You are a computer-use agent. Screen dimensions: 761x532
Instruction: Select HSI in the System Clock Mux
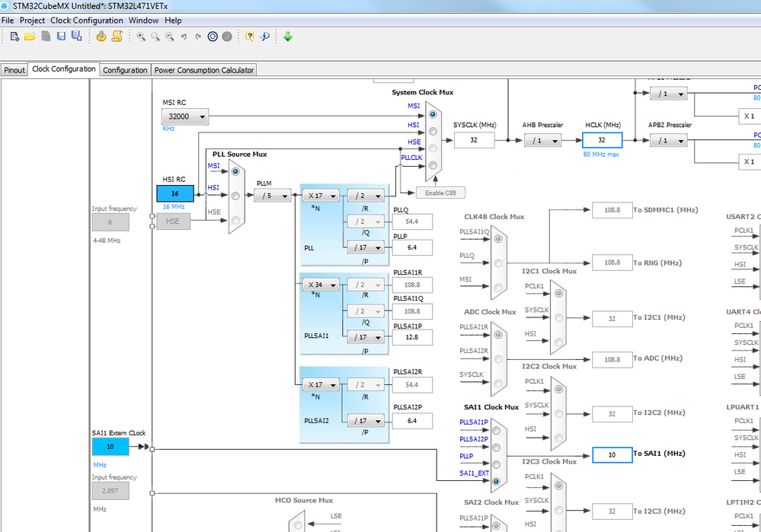(x=433, y=132)
